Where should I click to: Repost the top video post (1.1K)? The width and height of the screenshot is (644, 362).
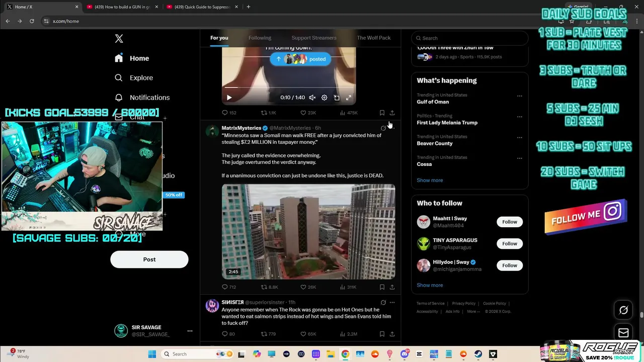[x=268, y=113]
